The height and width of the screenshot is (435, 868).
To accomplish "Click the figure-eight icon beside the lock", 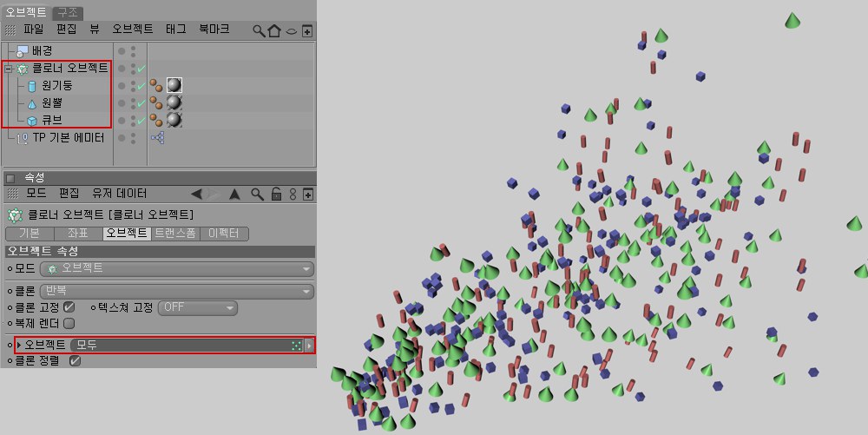I will pos(293,194).
